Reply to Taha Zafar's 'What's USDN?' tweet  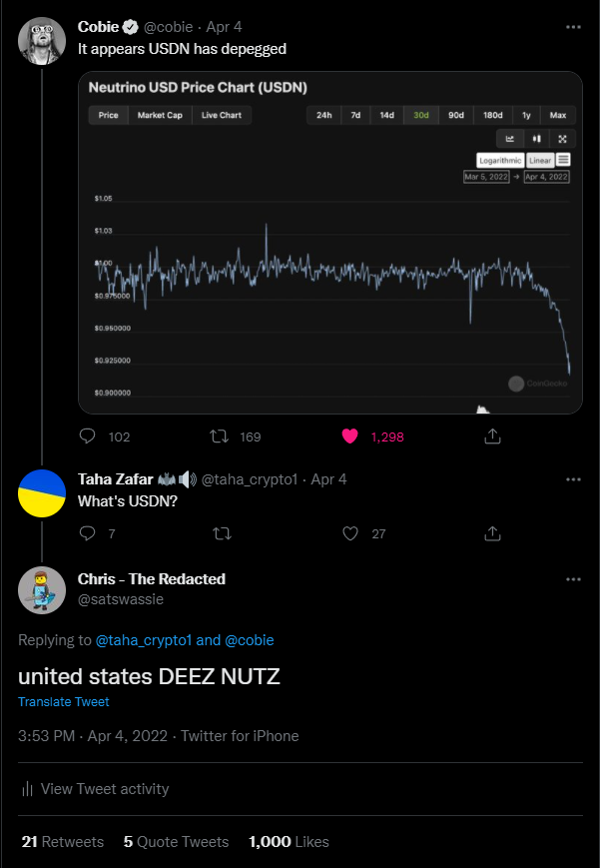pyautogui.click(x=88, y=533)
